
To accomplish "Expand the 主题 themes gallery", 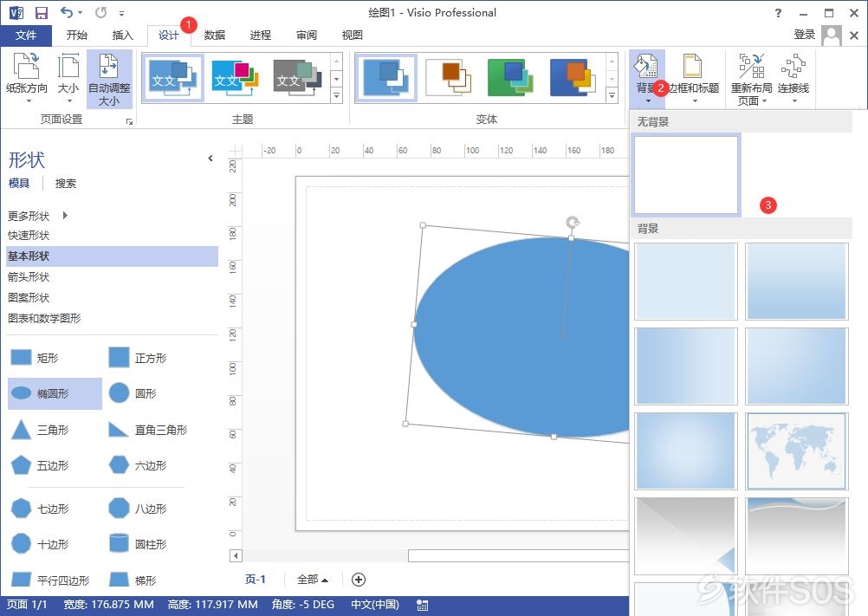I will [336, 96].
